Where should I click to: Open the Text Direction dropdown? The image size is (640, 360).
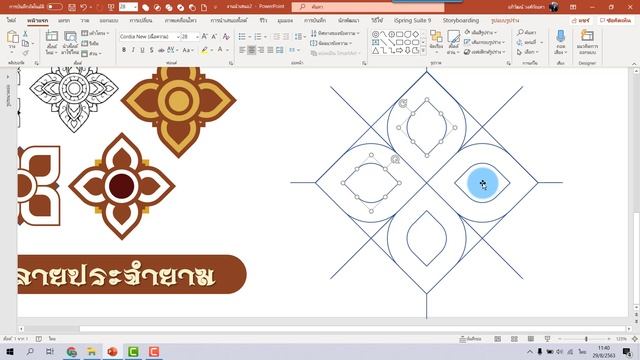(x=335, y=33)
